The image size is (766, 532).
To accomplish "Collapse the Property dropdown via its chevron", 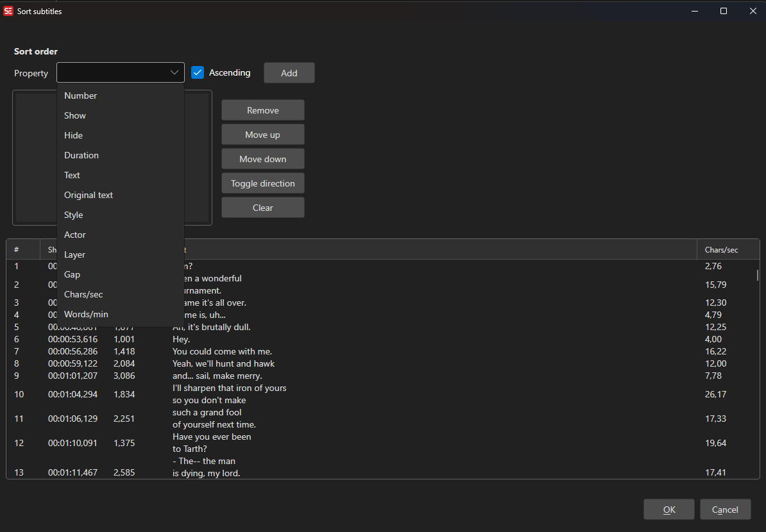I will click(174, 72).
